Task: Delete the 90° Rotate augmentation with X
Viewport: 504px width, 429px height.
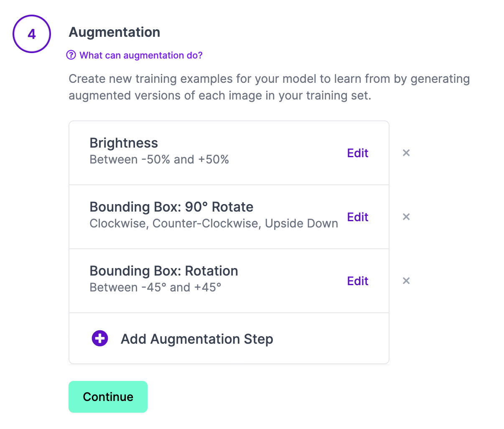Action: [406, 217]
